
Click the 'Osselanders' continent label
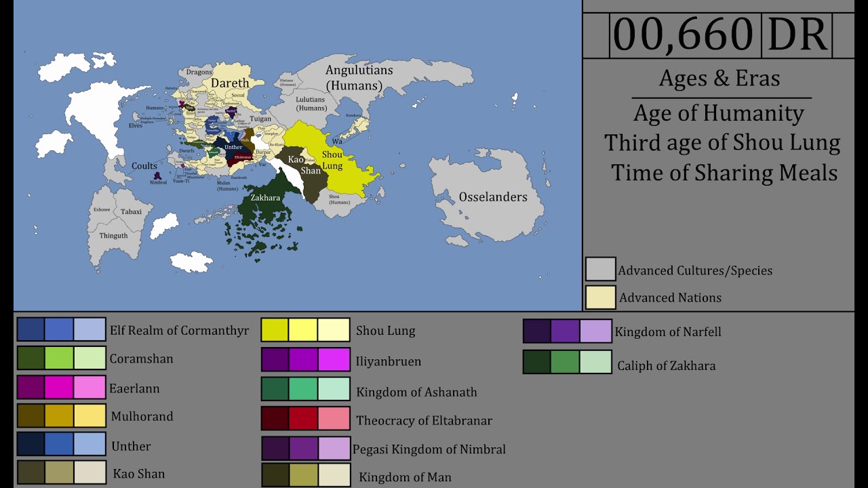coord(493,197)
